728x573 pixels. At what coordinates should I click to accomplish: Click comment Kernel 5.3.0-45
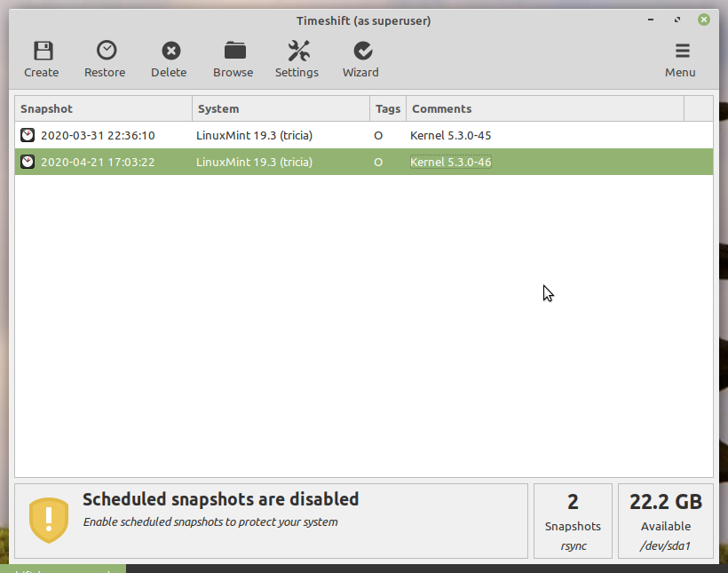pyautogui.click(x=450, y=135)
